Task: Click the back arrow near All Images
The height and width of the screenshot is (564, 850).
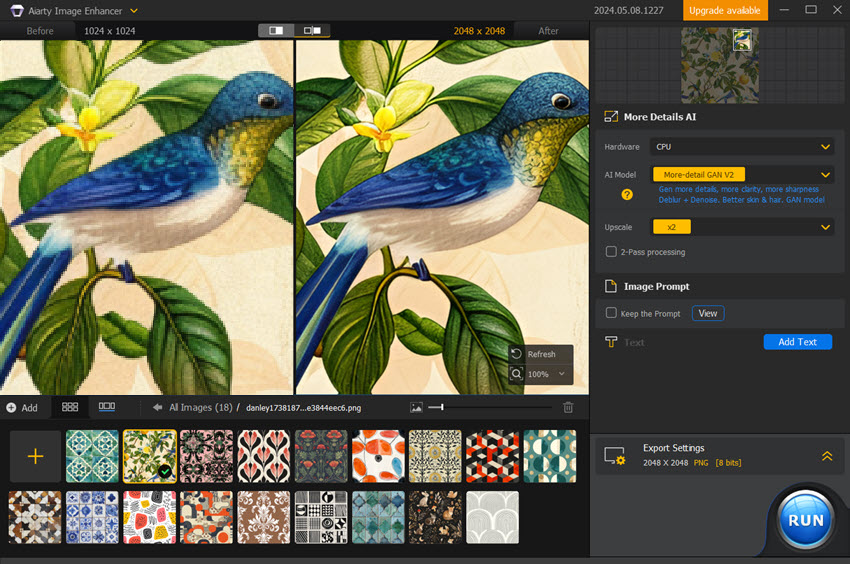Action: click(x=157, y=407)
